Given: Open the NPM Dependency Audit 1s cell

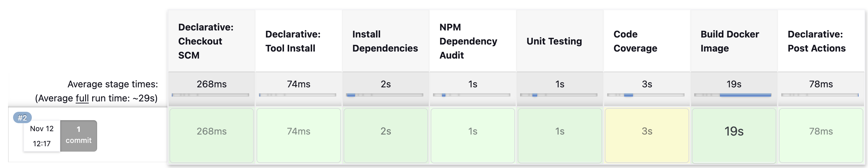Looking at the screenshot, I should 473,135.
